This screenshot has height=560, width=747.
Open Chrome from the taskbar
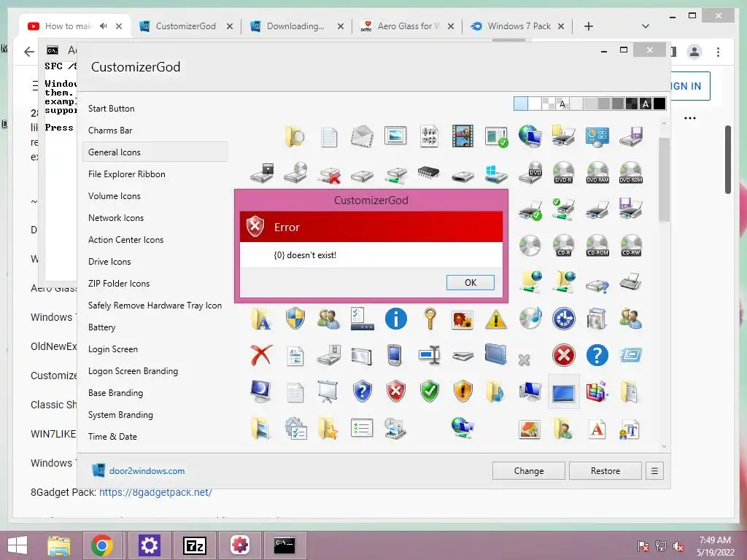(x=101, y=545)
